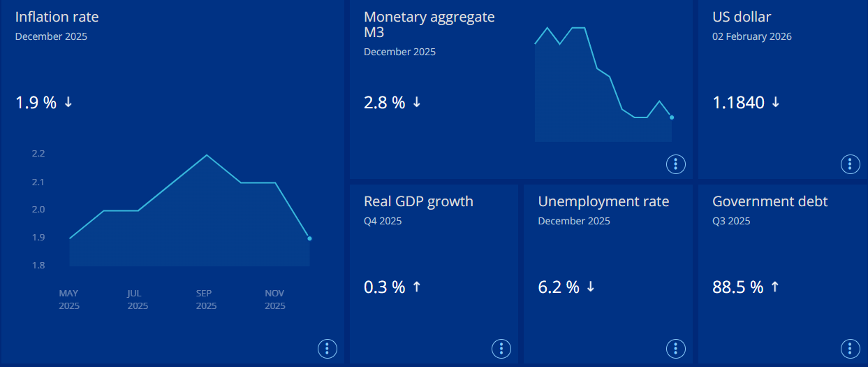Click the September 2025 peak on inflation chart
The height and width of the screenshot is (367, 868).
click(206, 155)
